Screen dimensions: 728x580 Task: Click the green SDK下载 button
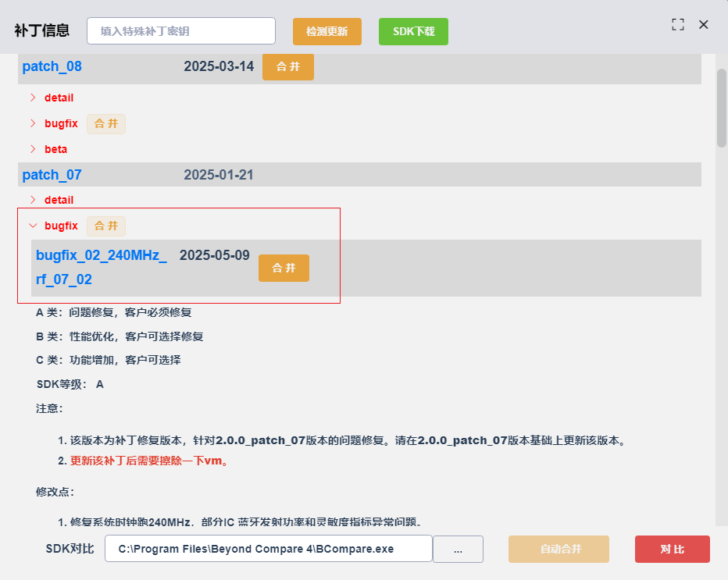(413, 31)
